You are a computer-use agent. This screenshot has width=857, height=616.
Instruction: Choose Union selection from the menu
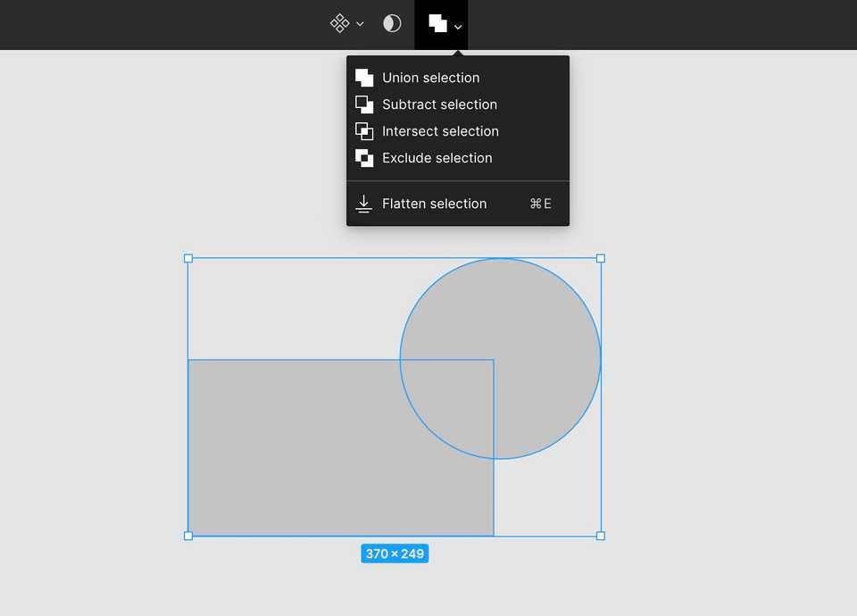tap(430, 78)
